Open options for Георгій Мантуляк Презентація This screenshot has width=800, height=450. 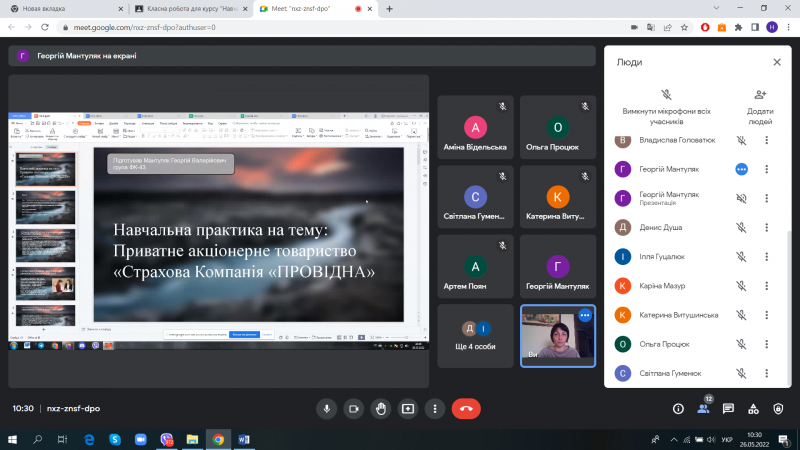(x=766, y=198)
